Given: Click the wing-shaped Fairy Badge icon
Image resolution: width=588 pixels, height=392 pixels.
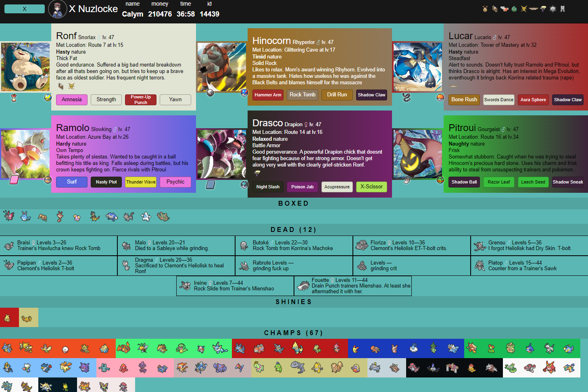Looking at the screenshot, I should [534, 9].
